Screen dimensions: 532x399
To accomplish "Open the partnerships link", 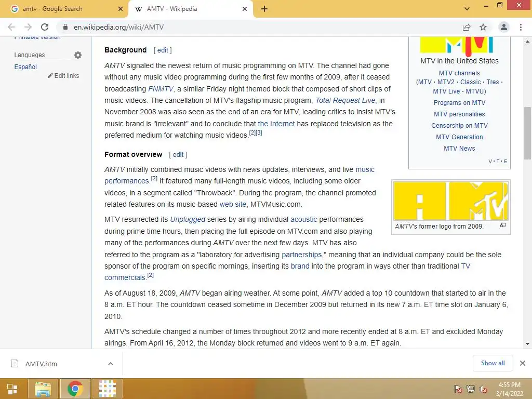I will [302, 255].
